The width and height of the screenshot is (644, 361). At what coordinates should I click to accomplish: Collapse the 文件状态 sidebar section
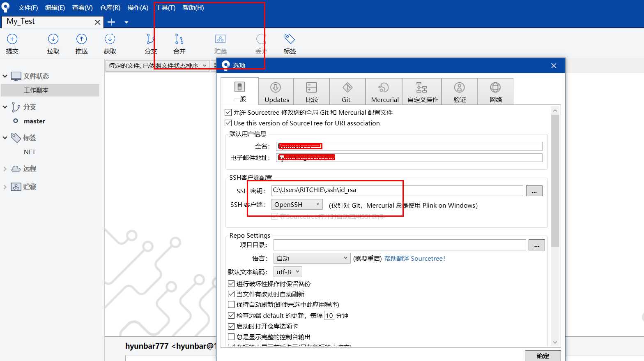5,76
